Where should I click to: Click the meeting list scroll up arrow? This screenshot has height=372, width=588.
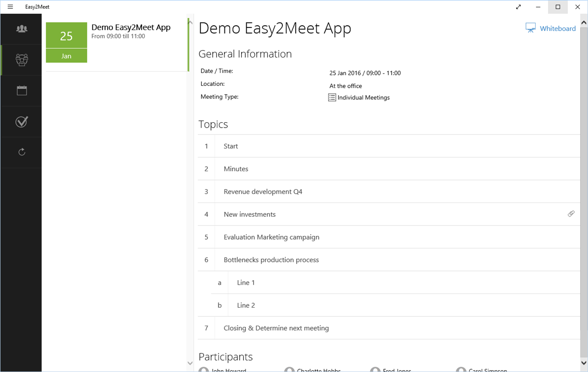click(x=190, y=22)
